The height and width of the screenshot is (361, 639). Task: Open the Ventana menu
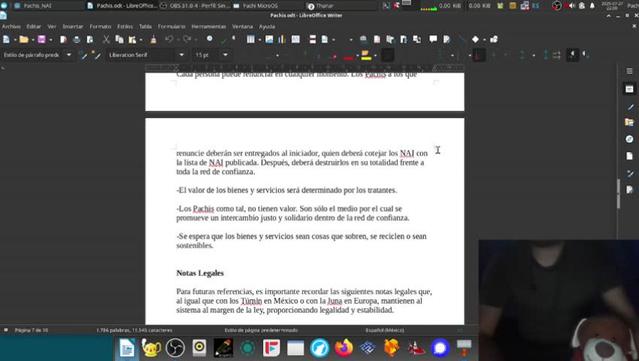click(x=242, y=26)
